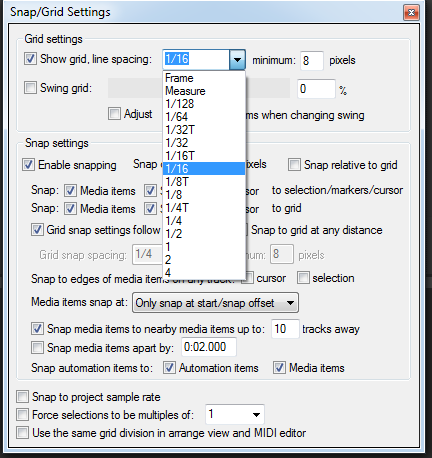Image resolution: width=432 pixels, height=458 pixels.
Task: Enable Snap to project sample rate
Action: coord(23,397)
